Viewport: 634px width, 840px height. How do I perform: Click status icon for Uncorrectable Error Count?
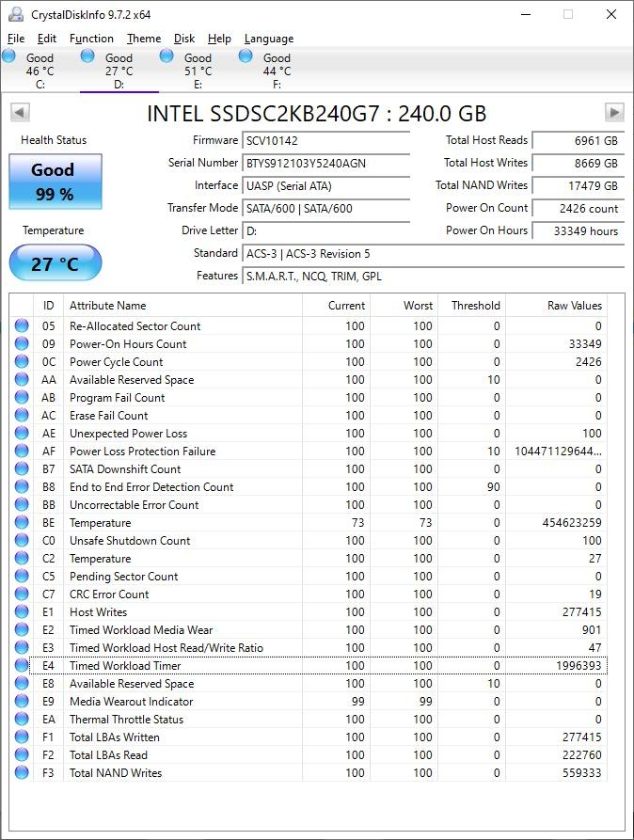pos(22,504)
